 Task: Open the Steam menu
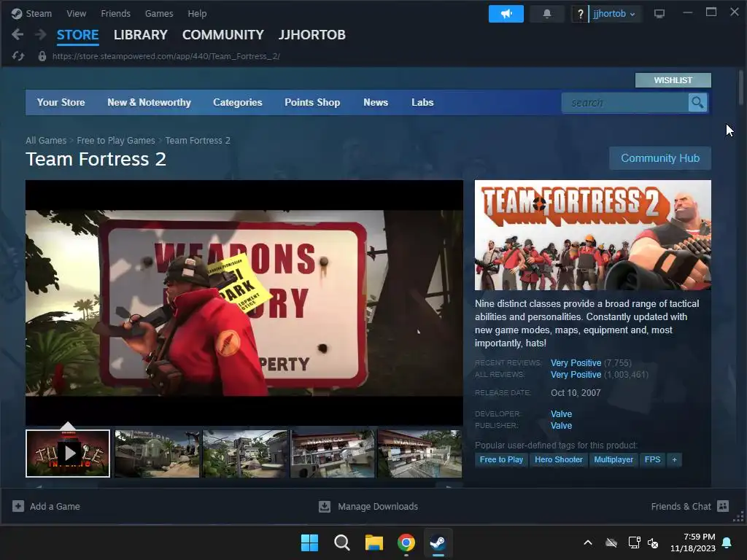(x=39, y=14)
